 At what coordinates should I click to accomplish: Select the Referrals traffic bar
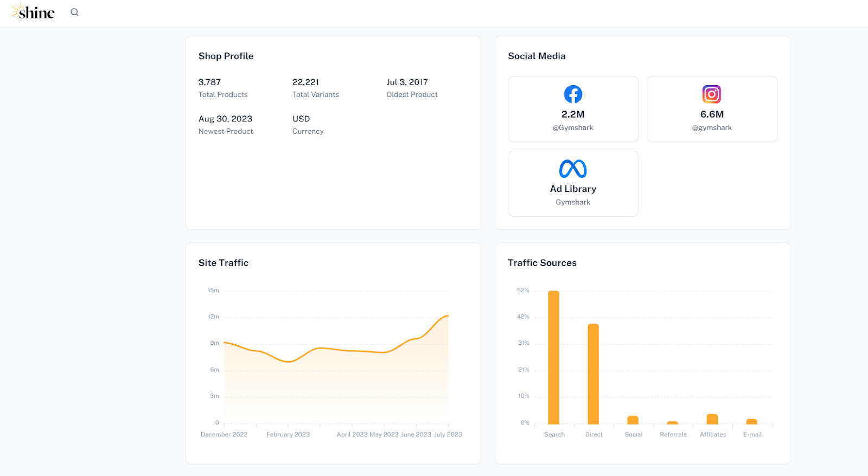tap(673, 423)
